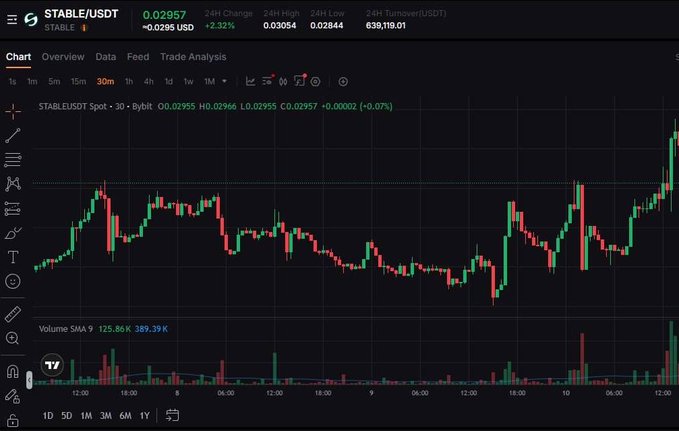Click the 24H high value 0.03054
679x431 pixels.
click(280, 26)
